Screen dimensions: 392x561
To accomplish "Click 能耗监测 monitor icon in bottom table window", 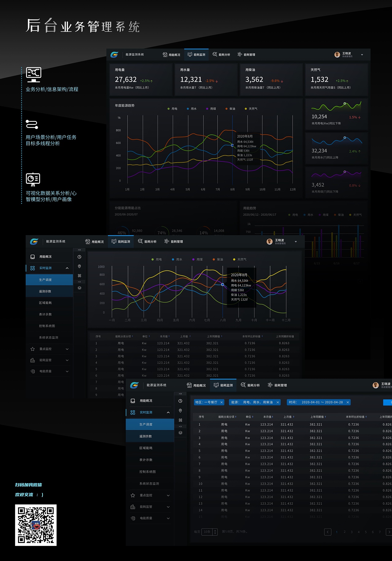I will coord(216,385).
